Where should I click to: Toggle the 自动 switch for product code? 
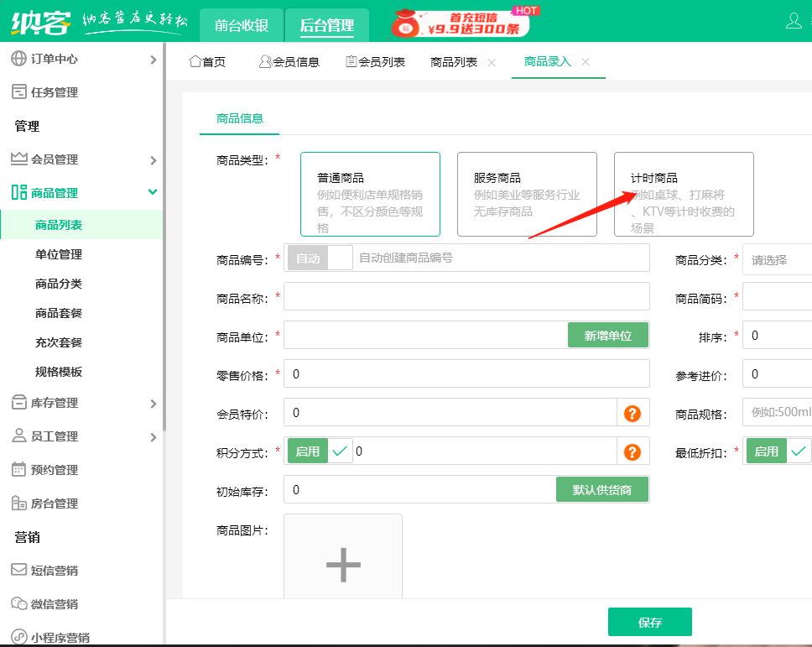click(319, 258)
